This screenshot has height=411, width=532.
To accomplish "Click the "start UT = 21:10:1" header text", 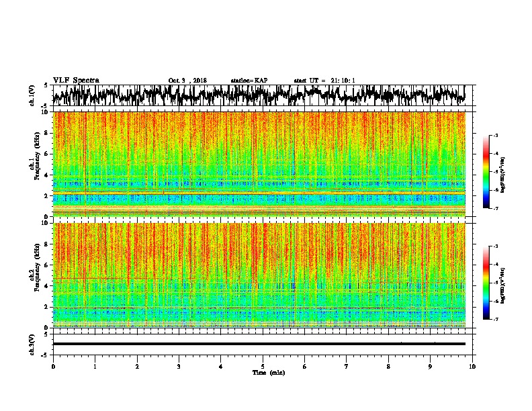I will [324, 81].
